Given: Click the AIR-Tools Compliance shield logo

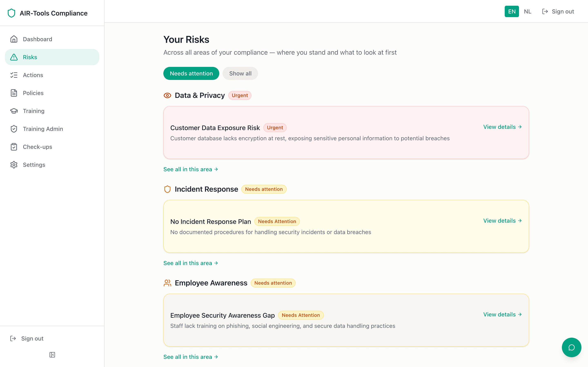Looking at the screenshot, I should coord(11,13).
